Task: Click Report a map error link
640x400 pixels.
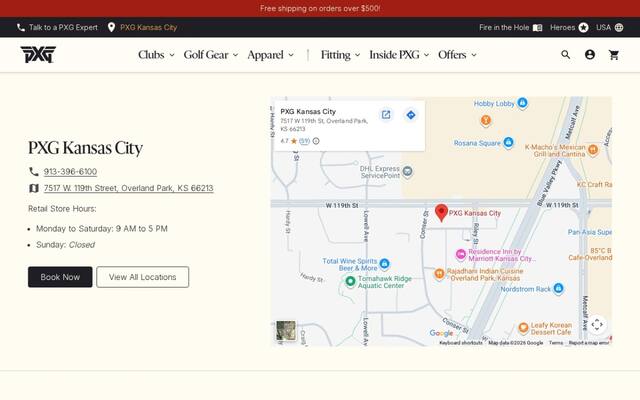Action: (589, 343)
